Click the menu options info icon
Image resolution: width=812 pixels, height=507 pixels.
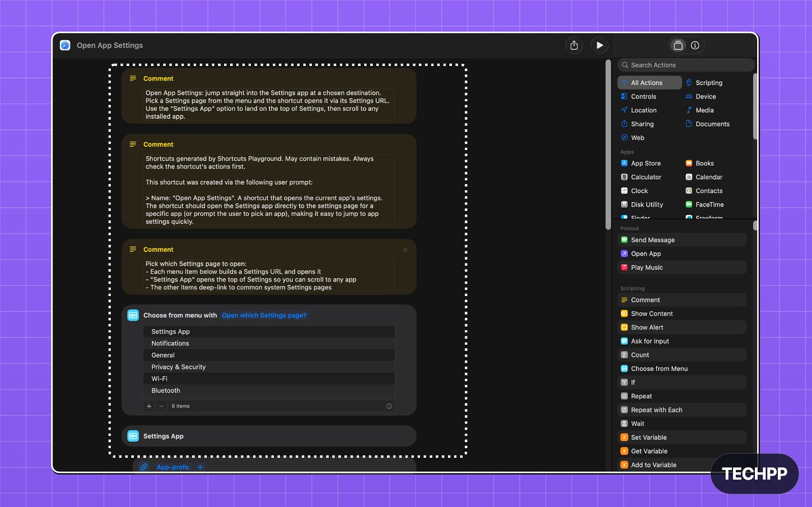pyautogui.click(x=389, y=406)
